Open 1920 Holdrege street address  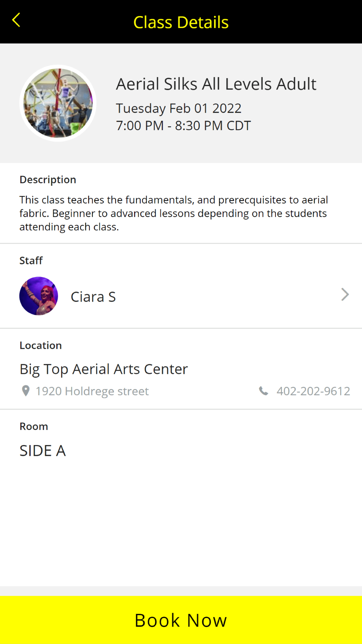(x=92, y=391)
